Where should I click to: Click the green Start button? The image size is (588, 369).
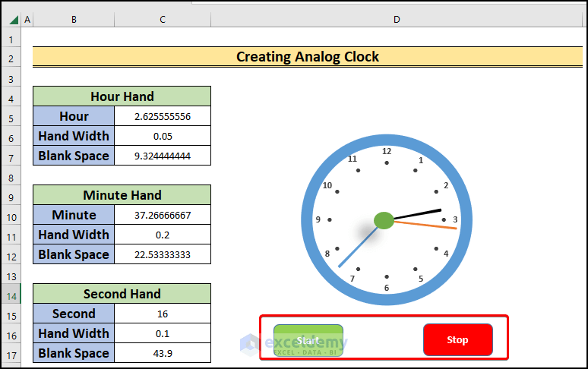pos(308,340)
